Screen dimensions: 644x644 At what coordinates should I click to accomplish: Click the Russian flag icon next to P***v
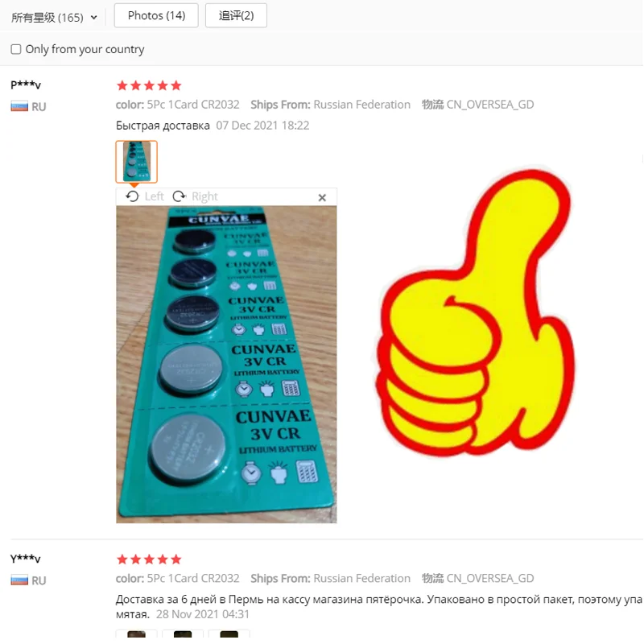point(19,107)
